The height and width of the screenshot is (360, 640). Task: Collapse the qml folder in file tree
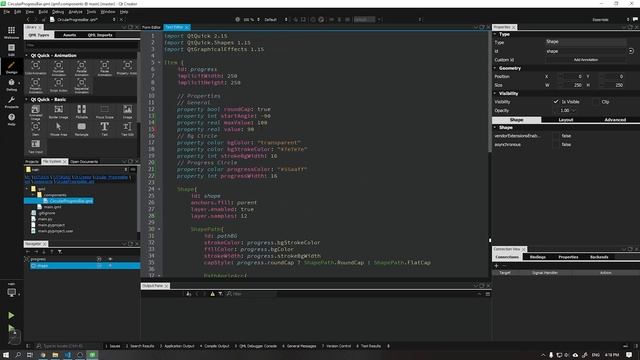click(27, 189)
